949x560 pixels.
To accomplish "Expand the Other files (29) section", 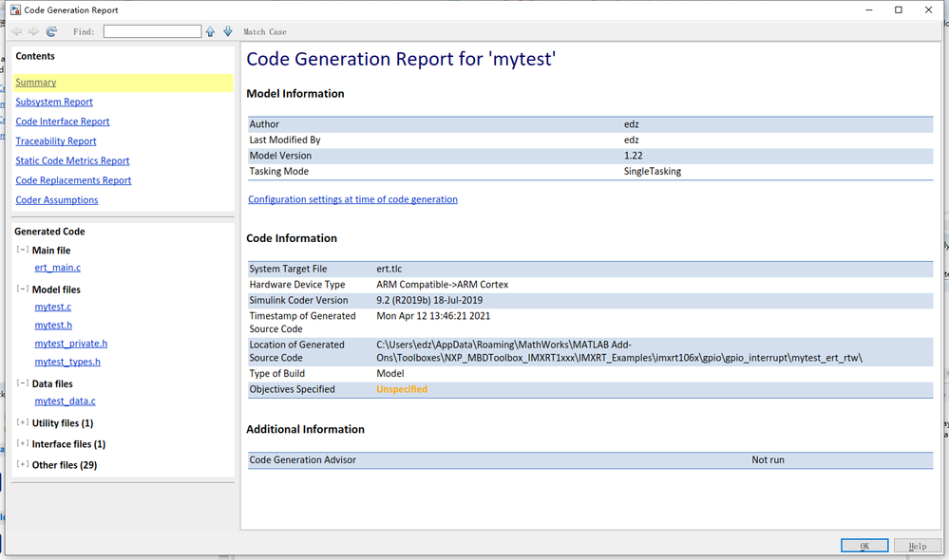I will (x=22, y=464).
